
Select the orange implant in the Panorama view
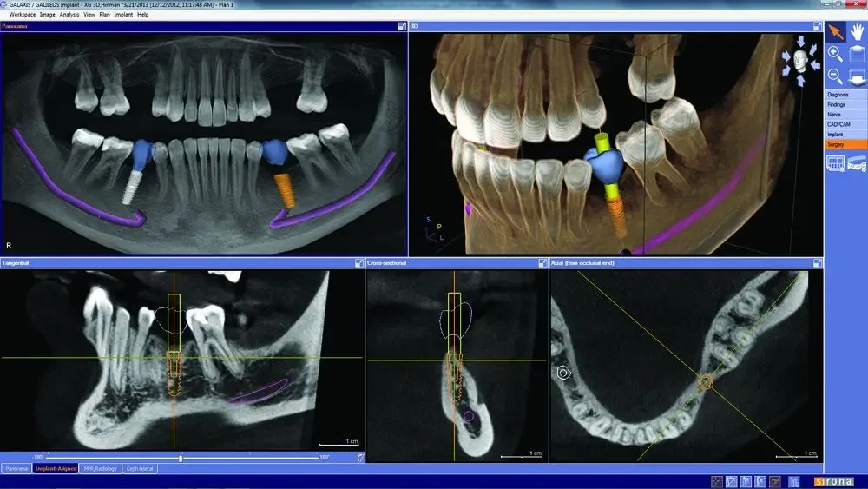pyautogui.click(x=285, y=190)
